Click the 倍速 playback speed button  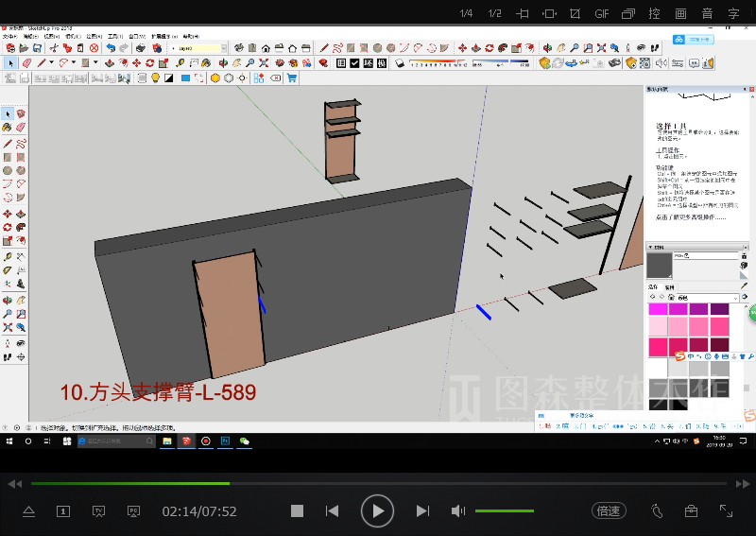609,511
